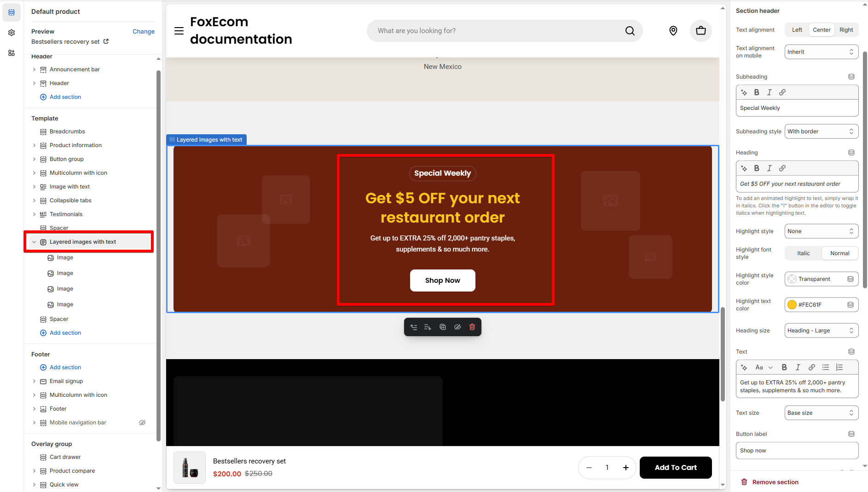Open the cart bag icon in preview
Viewport: 868px width, 492px height.
pos(701,31)
